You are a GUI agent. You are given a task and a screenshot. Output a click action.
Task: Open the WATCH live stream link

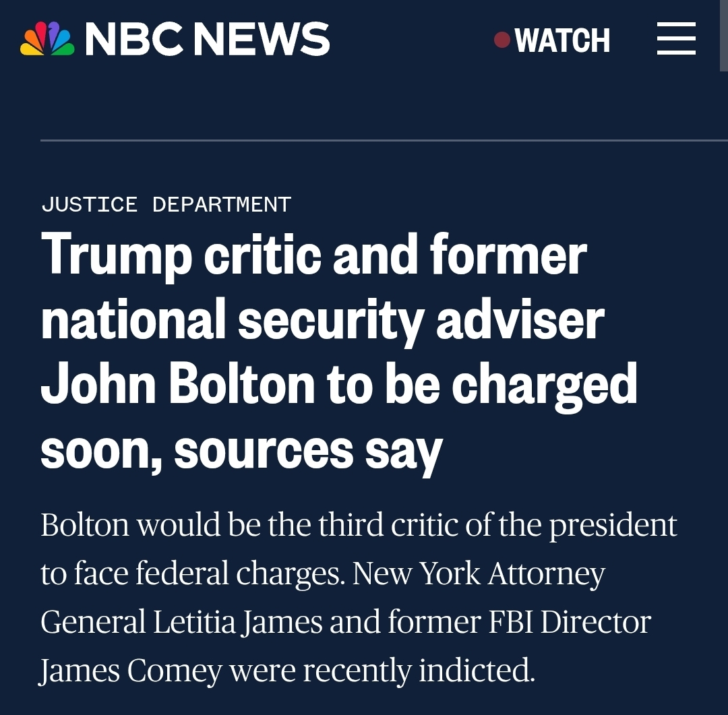tap(562, 40)
